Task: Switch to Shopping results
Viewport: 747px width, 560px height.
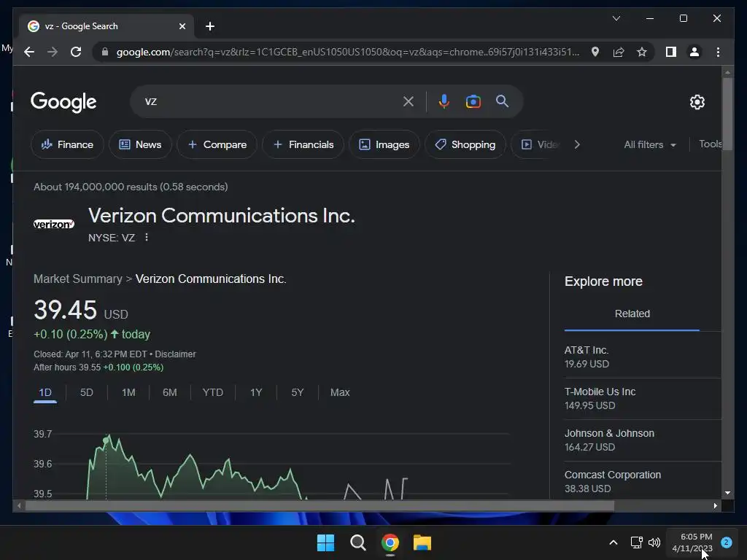Action: tap(465, 144)
